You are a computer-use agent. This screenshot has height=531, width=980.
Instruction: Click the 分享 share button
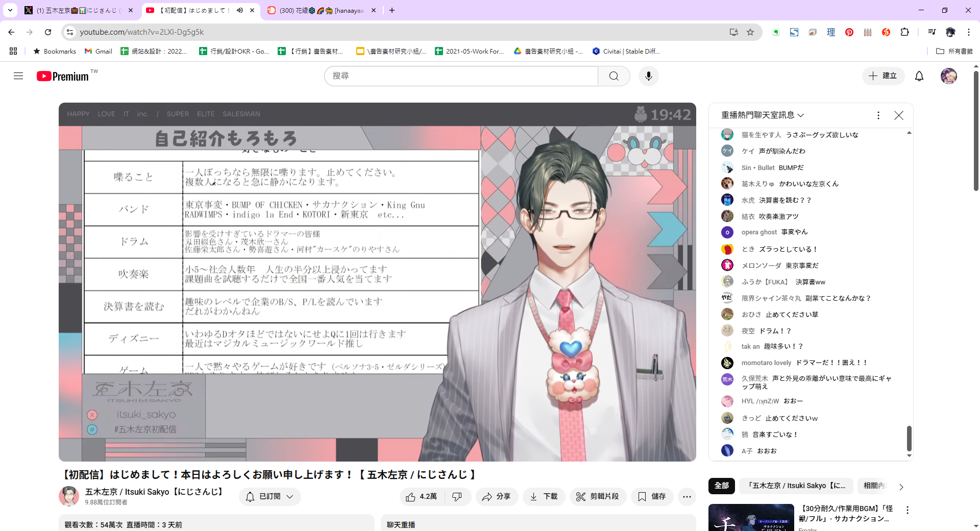(x=497, y=497)
